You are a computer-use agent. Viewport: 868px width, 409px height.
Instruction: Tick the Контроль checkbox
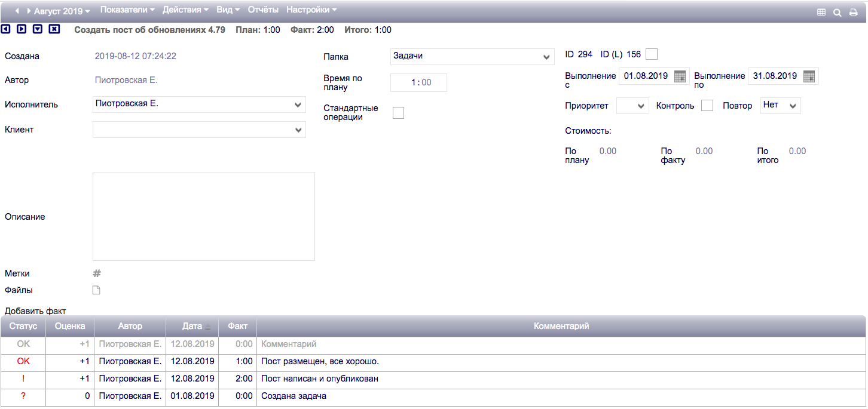pos(707,106)
